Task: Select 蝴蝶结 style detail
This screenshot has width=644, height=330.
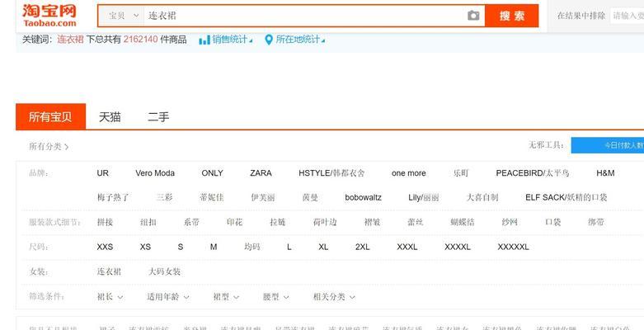Action: click(x=463, y=222)
